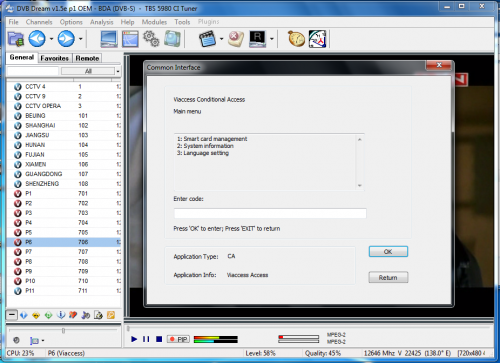
Task: Expand the forward arrow dropdown
Action: 80,39
